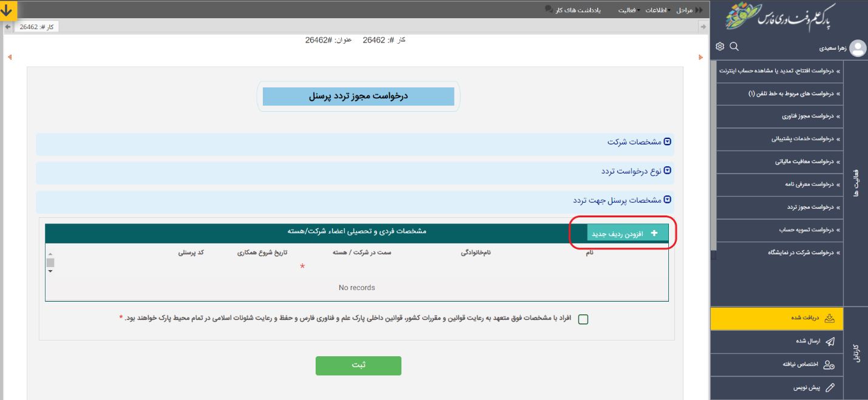
Task: Collapse the مشخصات شرکت section
Action: click(x=668, y=142)
